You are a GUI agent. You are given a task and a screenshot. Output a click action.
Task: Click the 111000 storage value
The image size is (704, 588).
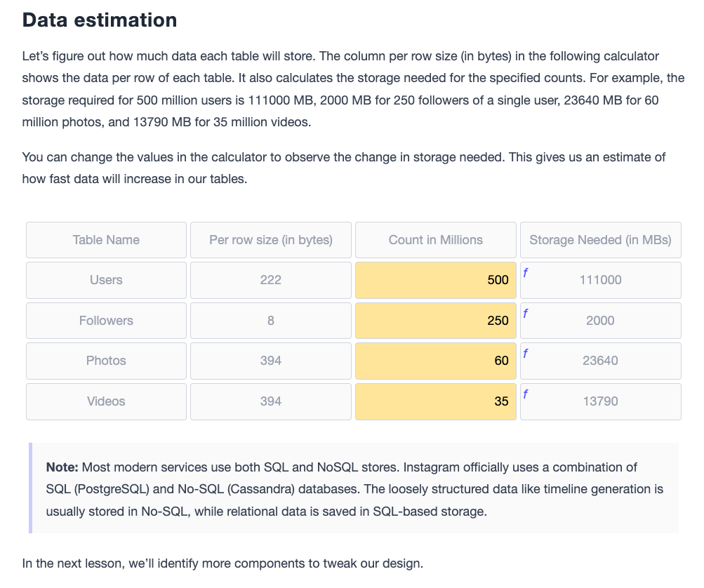(x=601, y=280)
